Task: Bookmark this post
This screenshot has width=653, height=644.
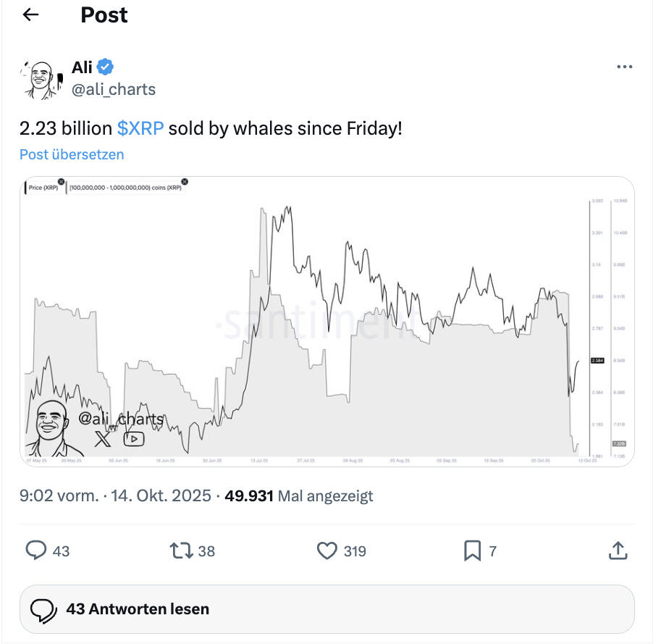Action: pos(472,551)
